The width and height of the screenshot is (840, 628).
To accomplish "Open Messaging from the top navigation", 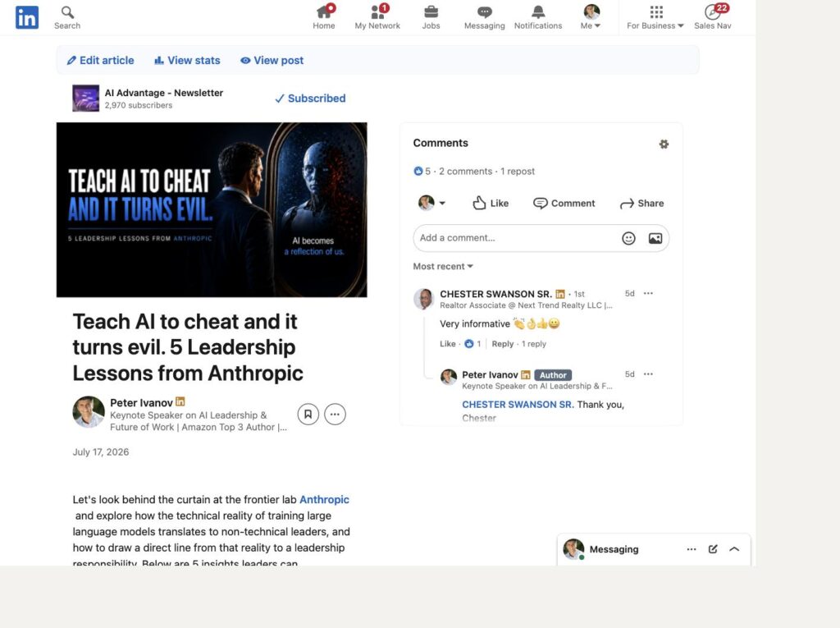I will point(484,17).
